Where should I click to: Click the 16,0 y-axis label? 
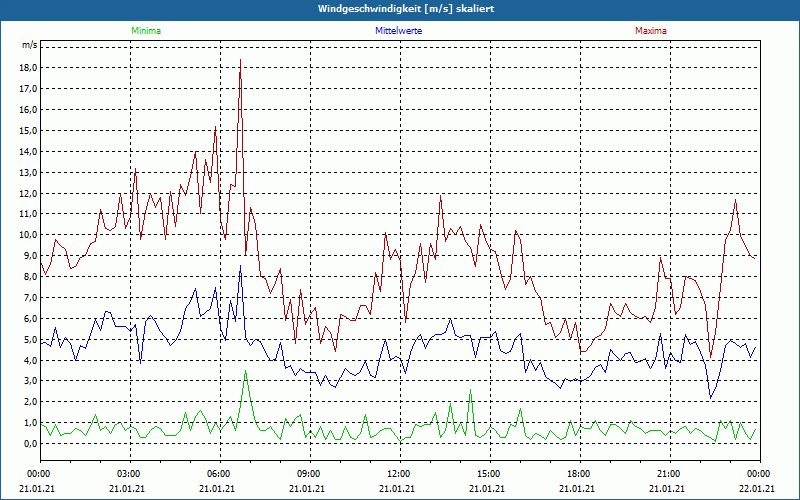pyautogui.click(x=29, y=110)
